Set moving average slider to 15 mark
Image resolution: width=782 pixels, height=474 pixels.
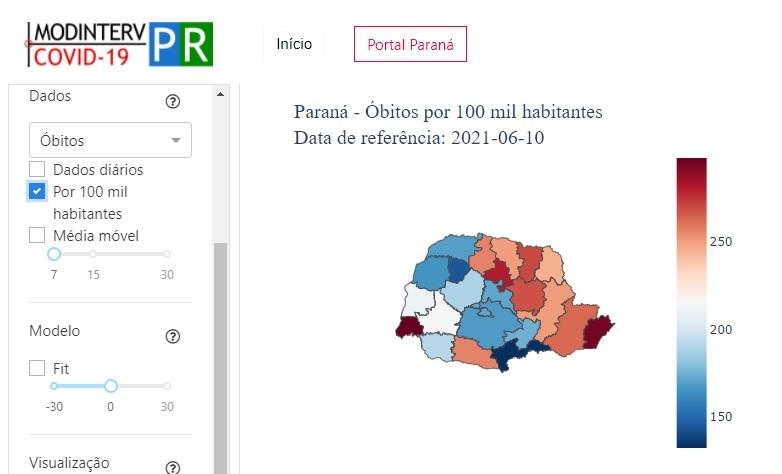[x=93, y=254]
